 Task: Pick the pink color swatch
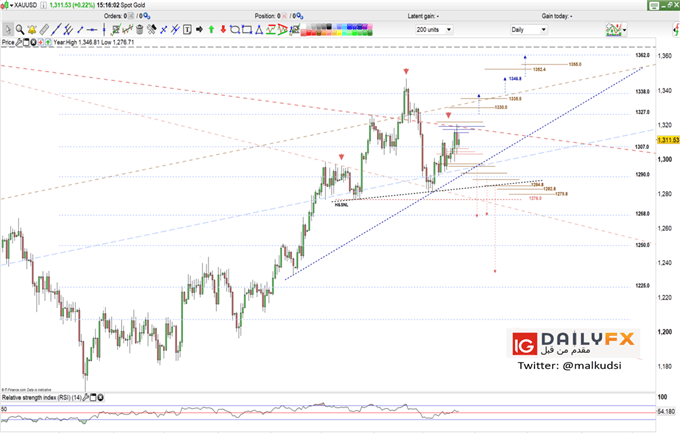370,26
